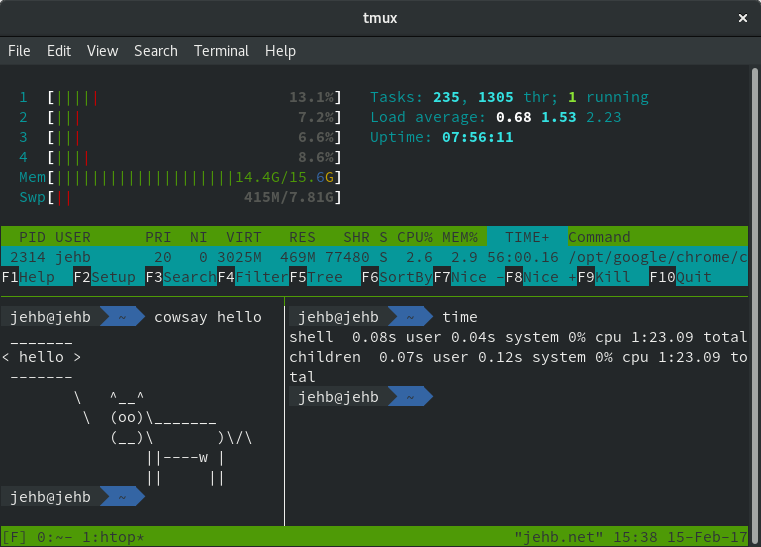Open the File menu

19,51
